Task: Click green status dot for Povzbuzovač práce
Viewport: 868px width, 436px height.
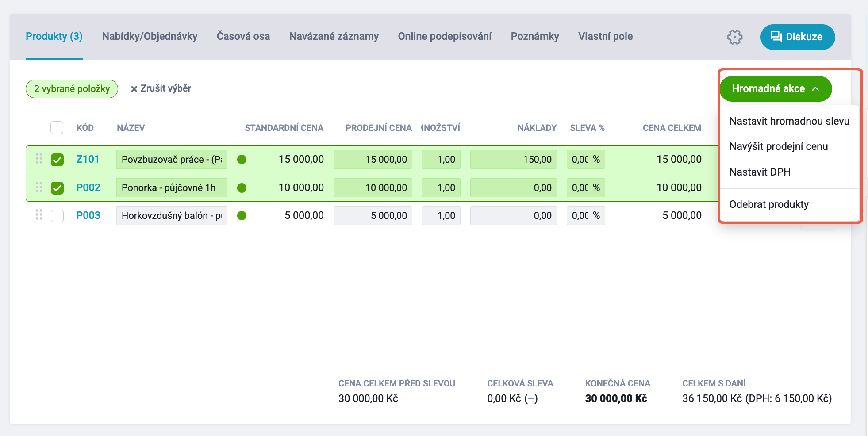Action: click(242, 159)
